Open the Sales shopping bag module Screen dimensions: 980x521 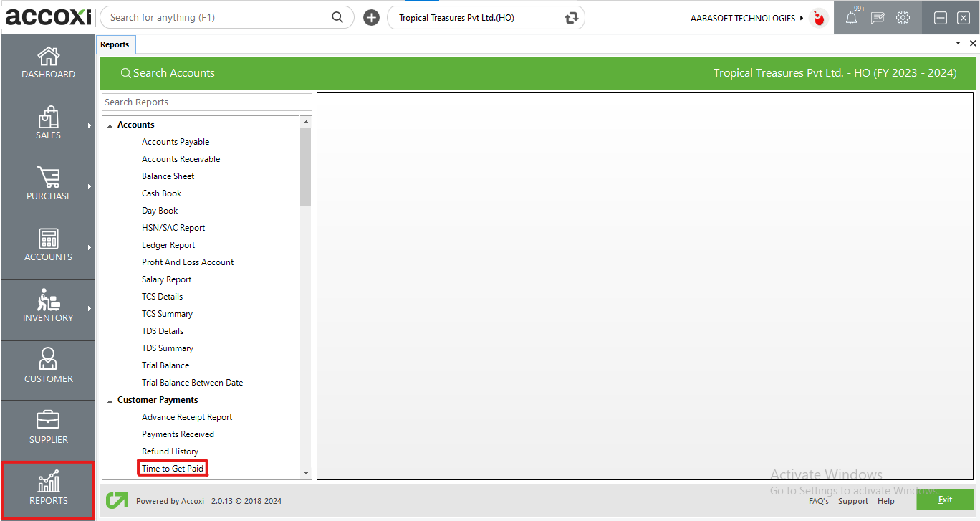click(48, 123)
